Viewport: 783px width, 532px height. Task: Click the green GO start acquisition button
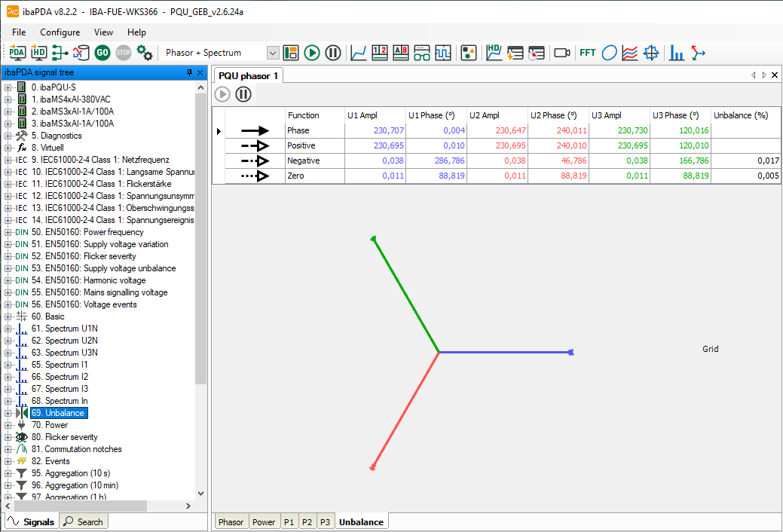pyautogui.click(x=102, y=53)
